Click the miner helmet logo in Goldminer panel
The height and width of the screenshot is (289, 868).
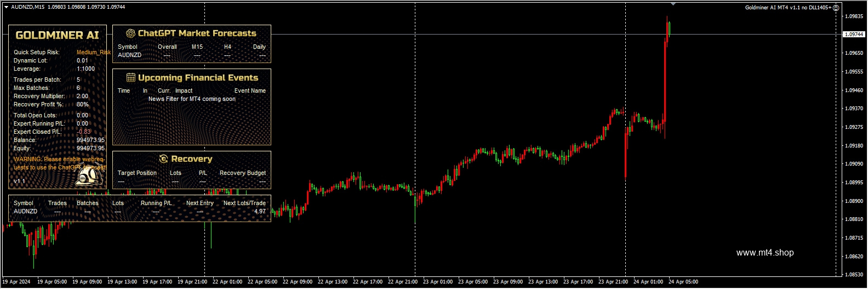(89, 174)
